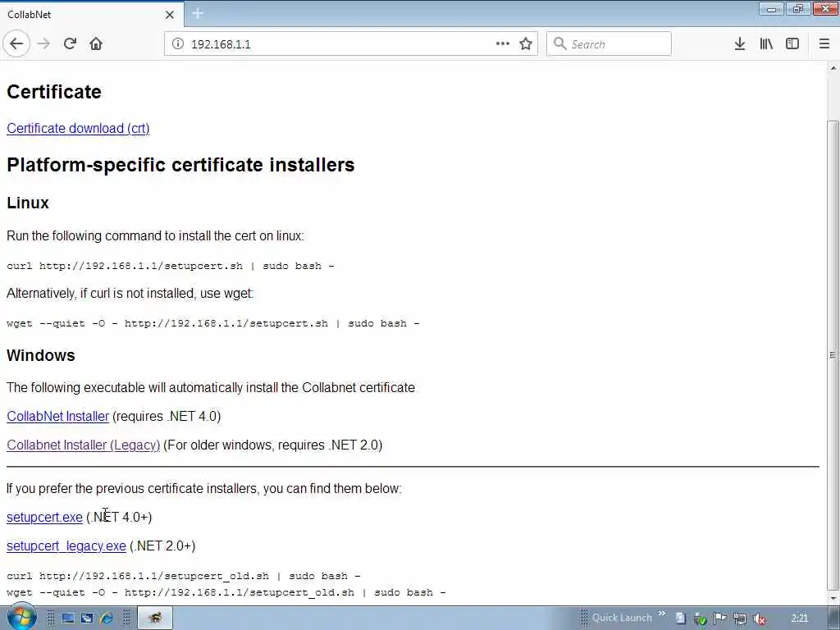Click the scrollbar down arrow
Viewport: 840px width, 630px height.
(833, 598)
